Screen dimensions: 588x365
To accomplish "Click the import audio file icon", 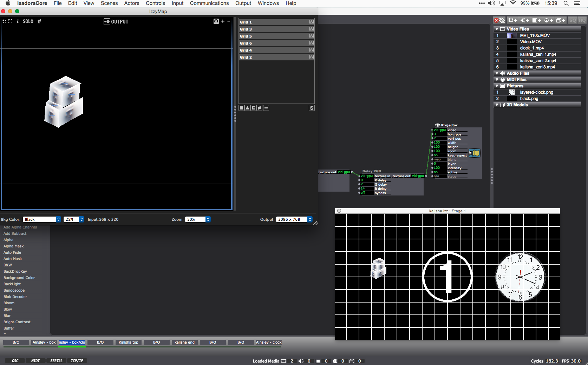I will pyautogui.click(x=525, y=20).
